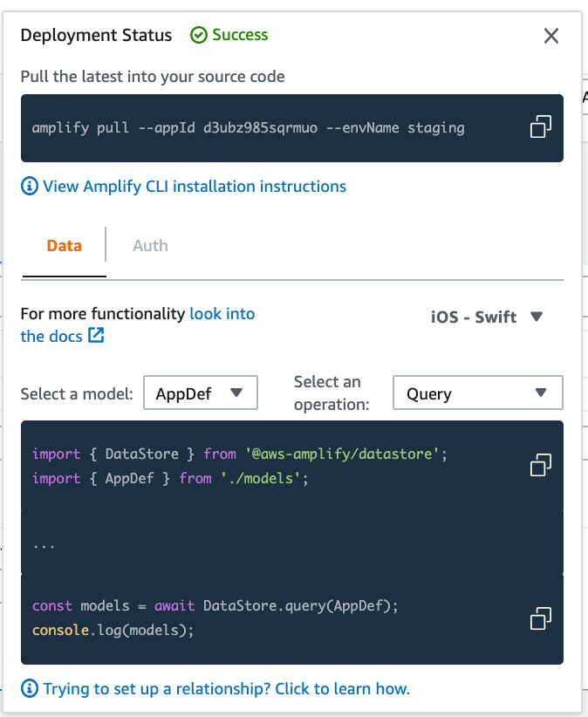Image resolution: width=588 pixels, height=717 pixels.
Task: Copy the import statements code snippet
Action: point(540,465)
